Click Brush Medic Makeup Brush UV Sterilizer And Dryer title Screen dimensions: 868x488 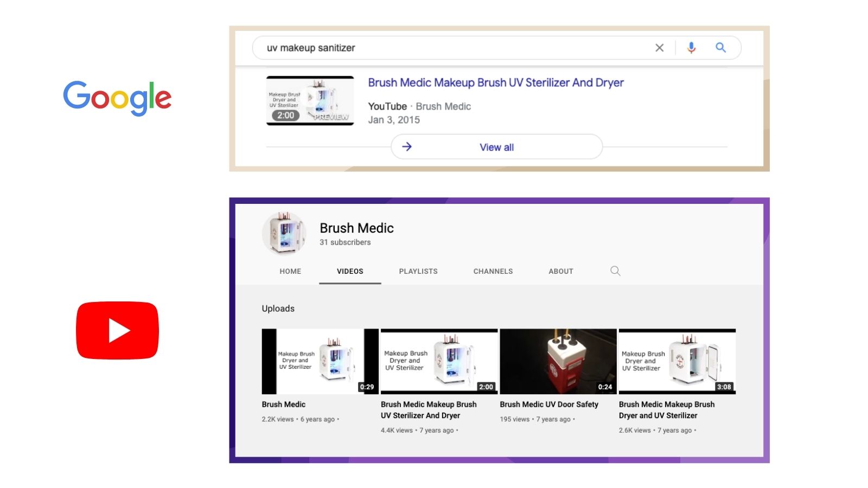click(429, 410)
